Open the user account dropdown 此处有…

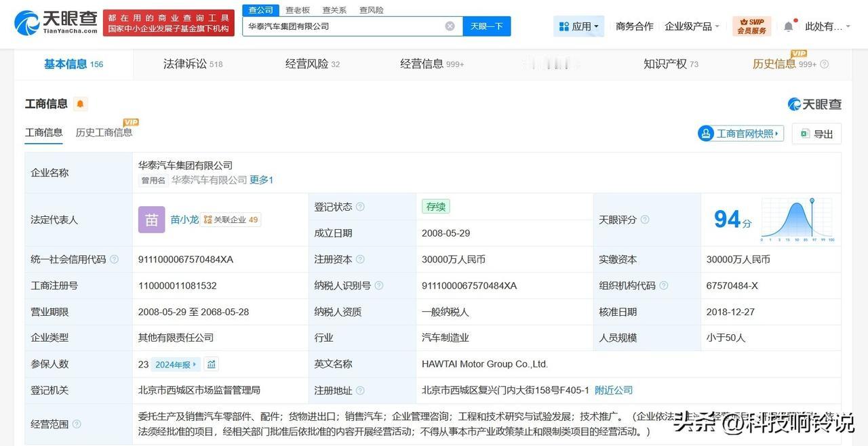(x=827, y=26)
